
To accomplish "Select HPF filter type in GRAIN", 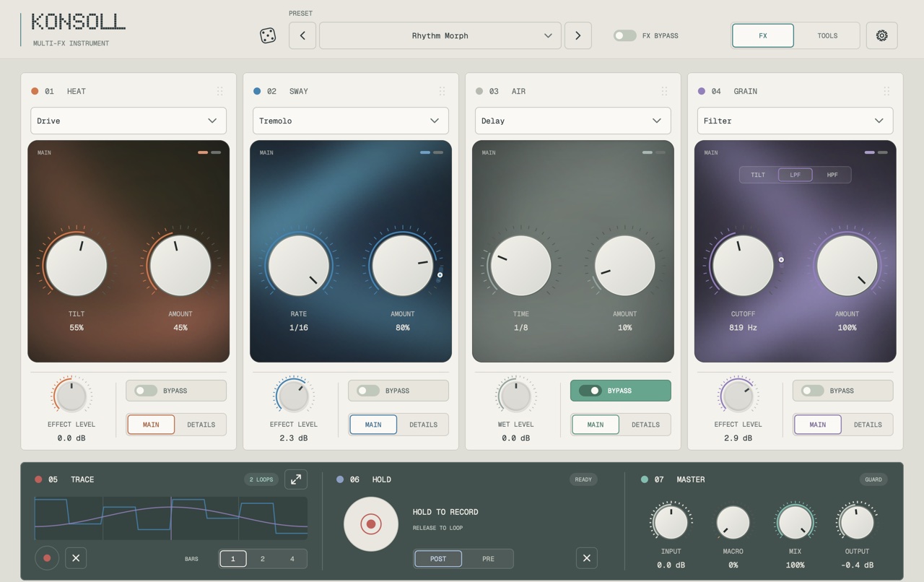I will (832, 175).
